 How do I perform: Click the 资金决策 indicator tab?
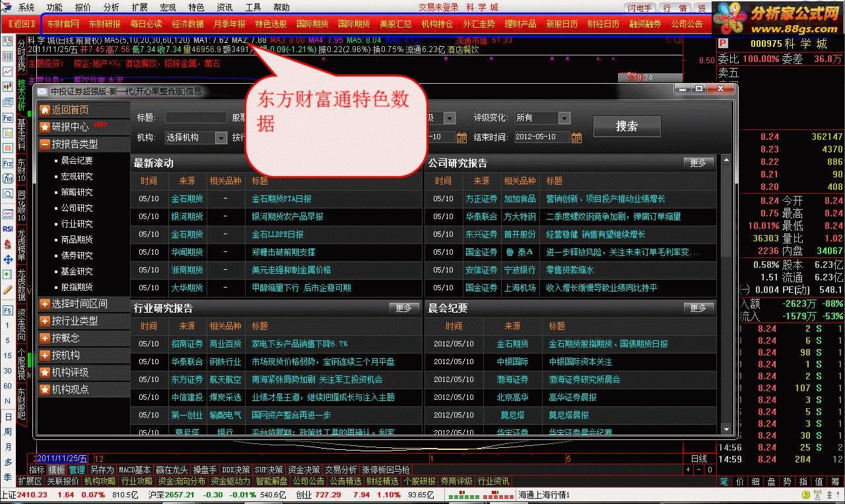(x=304, y=470)
